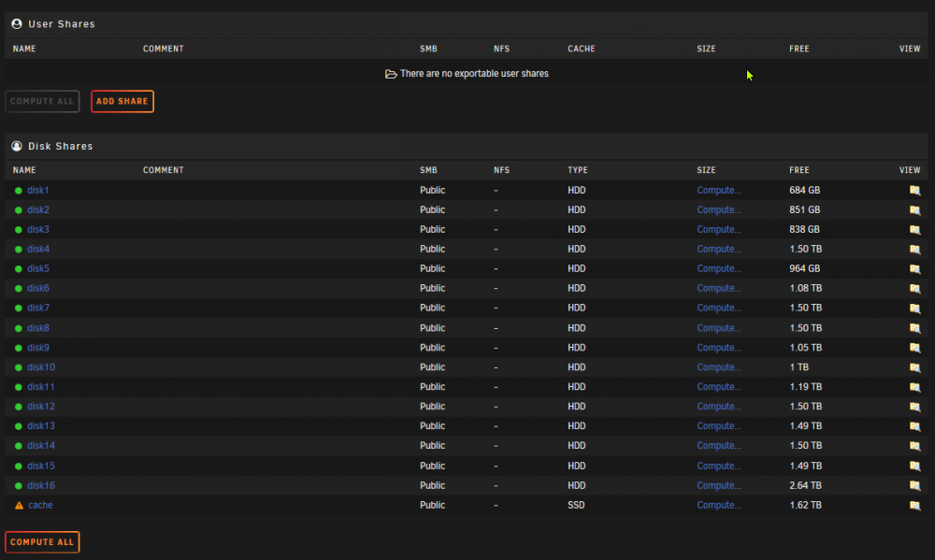Open the browse icon for disk16
This screenshot has height=560, width=935.
pyautogui.click(x=914, y=485)
